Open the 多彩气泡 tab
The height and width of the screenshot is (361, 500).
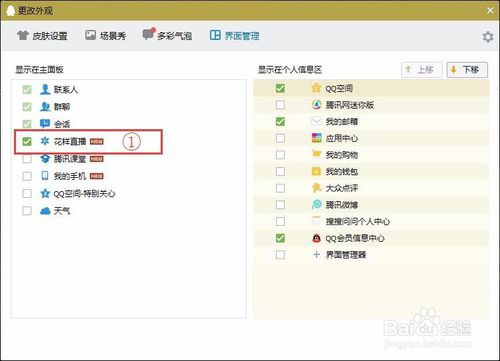pos(167,35)
